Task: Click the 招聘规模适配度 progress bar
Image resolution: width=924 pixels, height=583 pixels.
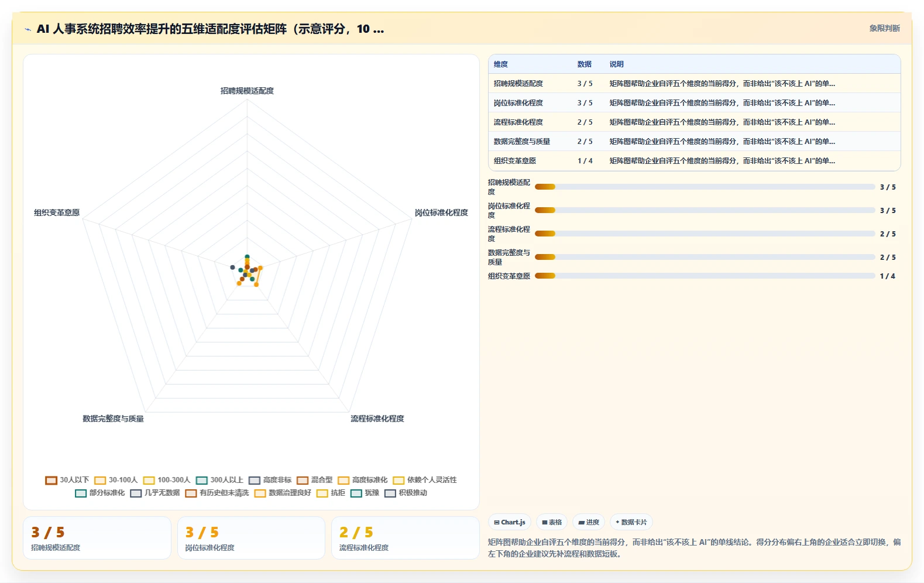Action: pyautogui.click(x=705, y=187)
